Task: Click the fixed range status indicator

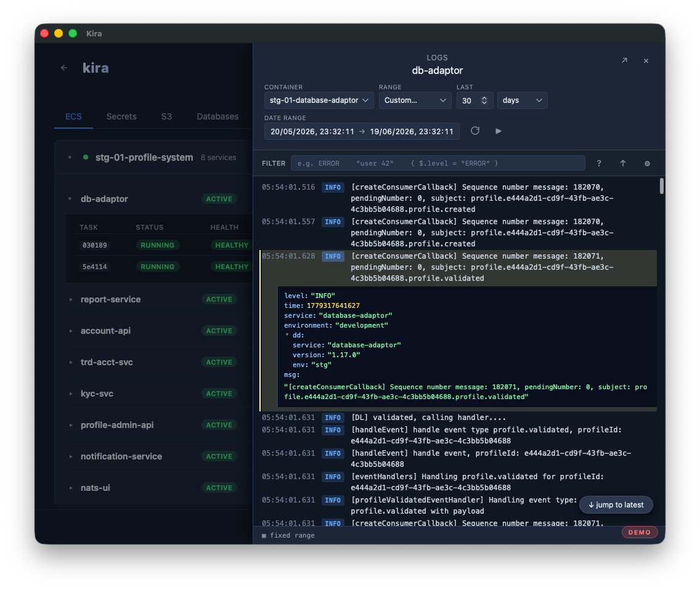Action: pyautogui.click(x=288, y=535)
